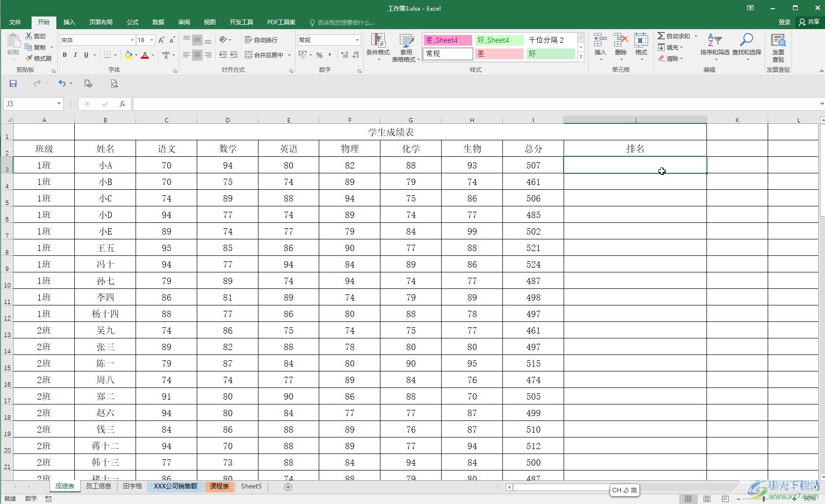Open the 文件 (File) menu
Viewport: 825px width, 504px height.
coord(15,22)
